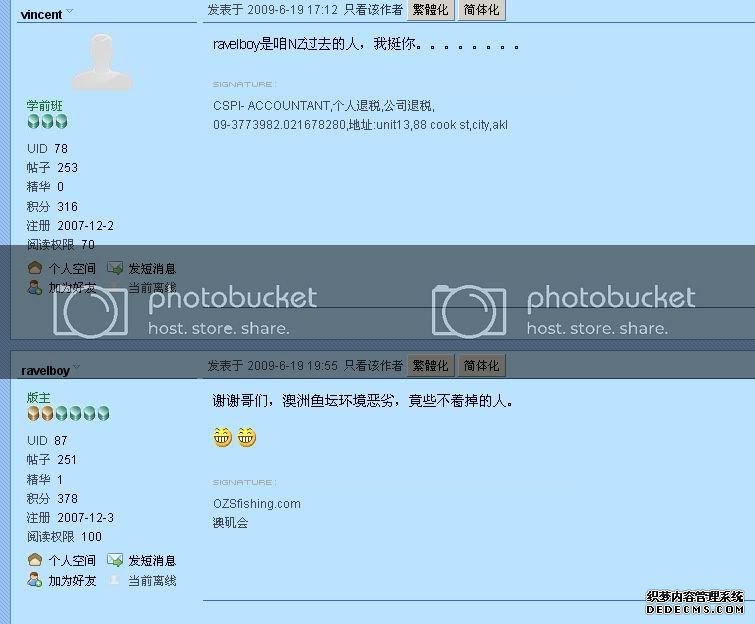Screen dimensions: 755x624
Task: Click 发短消息 link under ravelboy
Action: coord(152,560)
